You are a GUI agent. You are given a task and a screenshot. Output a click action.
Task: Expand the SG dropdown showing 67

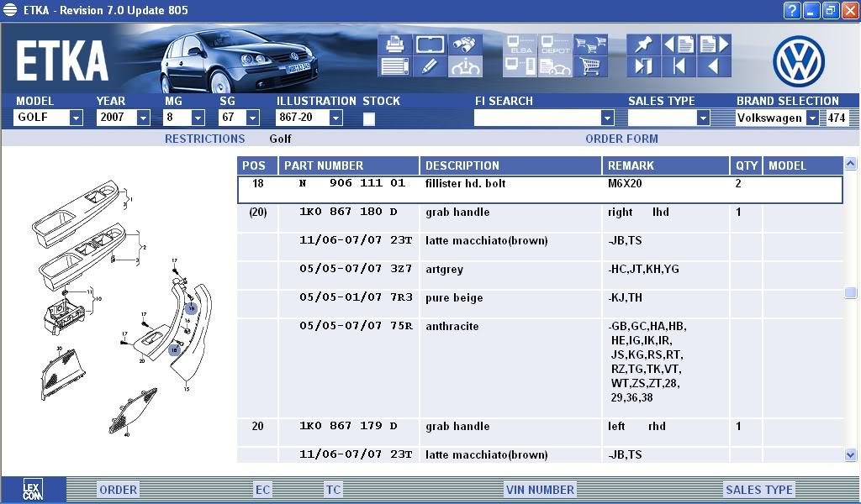[x=252, y=118]
